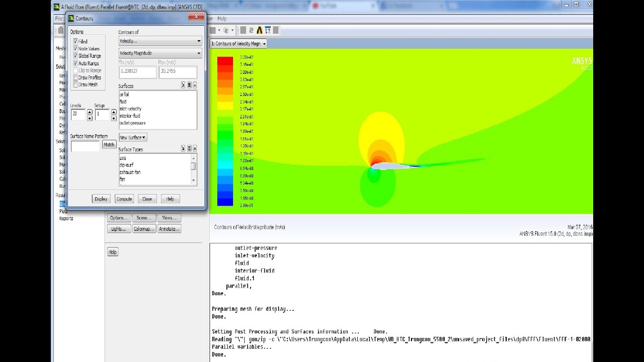Increase the Levels value with up arrow
Viewport: 644px width, 362px height.
[x=90, y=112]
